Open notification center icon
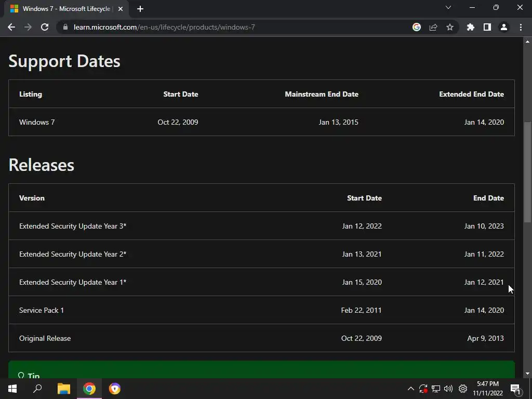This screenshot has height=399, width=532. (515, 389)
